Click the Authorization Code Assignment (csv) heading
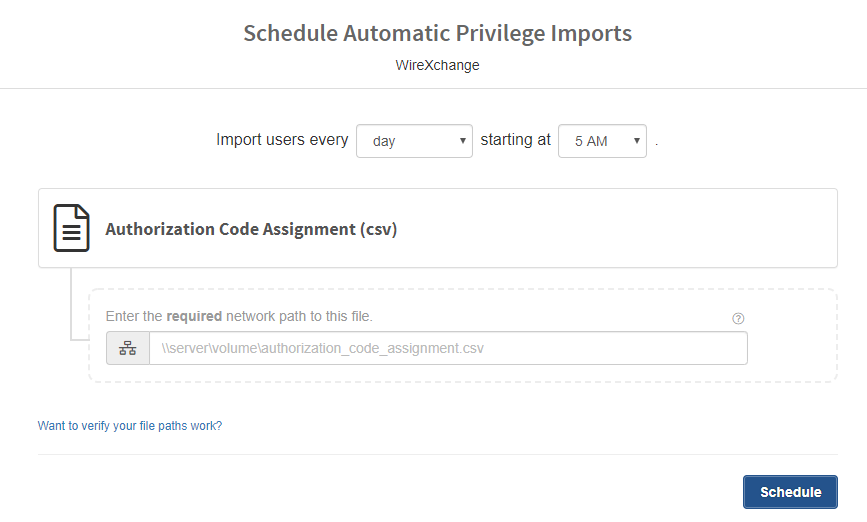The height and width of the screenshot is (522, 867). (x=251, y=229)
